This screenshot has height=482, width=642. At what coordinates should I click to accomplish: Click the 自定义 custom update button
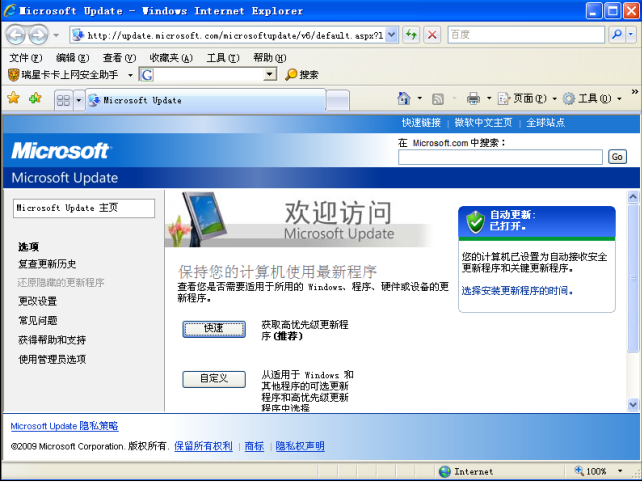[x=214, y=379]
